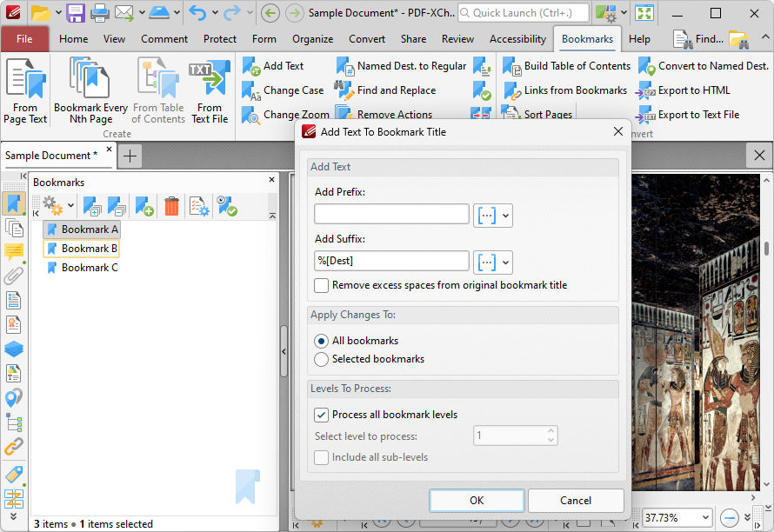Switch to the Home ribbon tab
Screen dimensions: 774x532
pos(74,39)
